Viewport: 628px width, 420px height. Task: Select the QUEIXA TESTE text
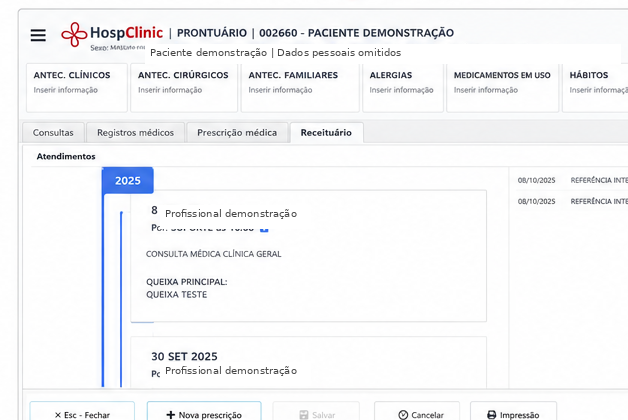click(x=177, y=295)
